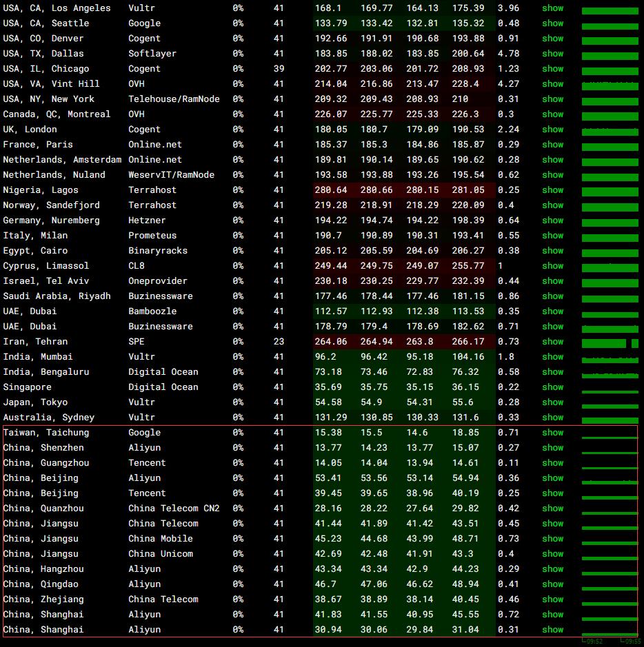
Task: Open show link for China, Qingdao
Action: tap(552, 584)
